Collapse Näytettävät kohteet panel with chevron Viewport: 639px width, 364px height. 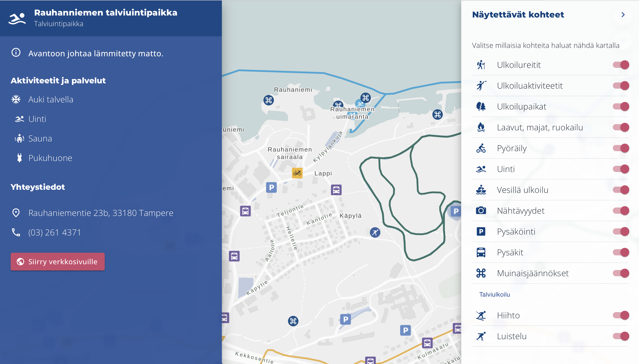[x=623, y=15]
